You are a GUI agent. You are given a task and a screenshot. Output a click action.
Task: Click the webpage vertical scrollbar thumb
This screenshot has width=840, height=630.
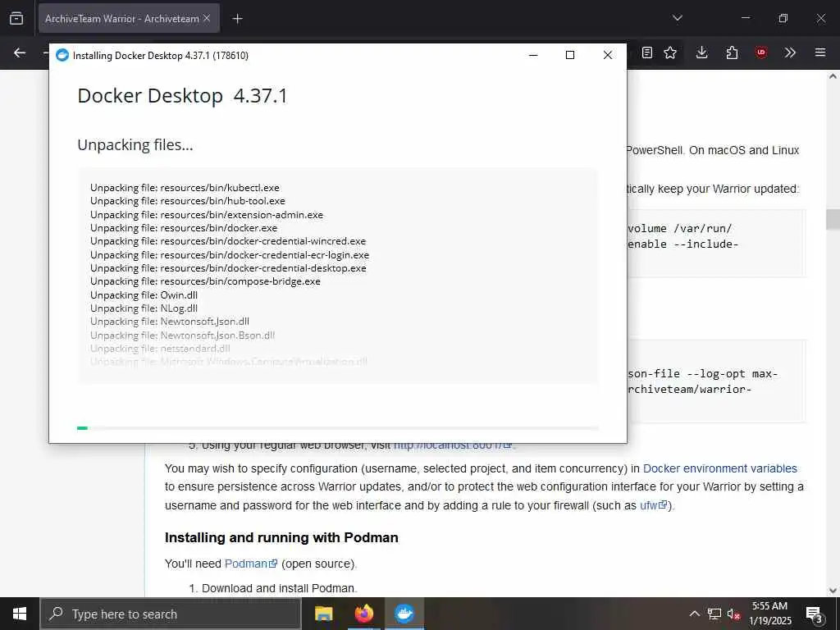(x=833, y=219)
